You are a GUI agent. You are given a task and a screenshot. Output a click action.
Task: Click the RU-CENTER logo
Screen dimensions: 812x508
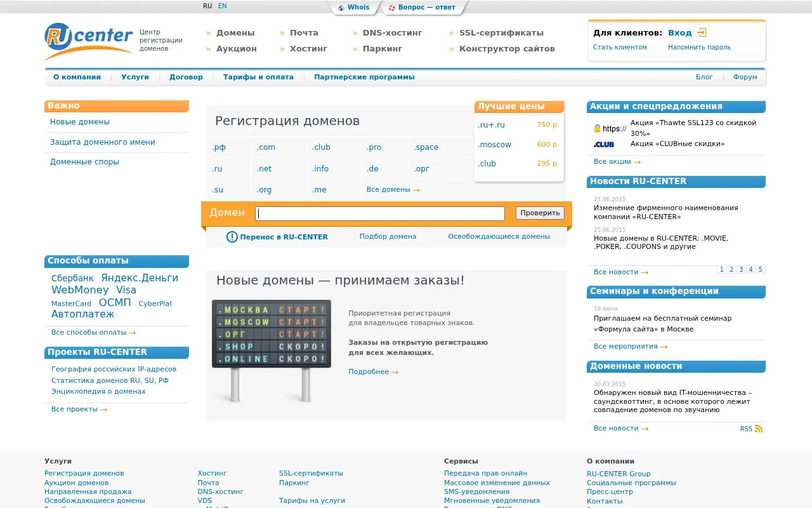coord(89,41)
